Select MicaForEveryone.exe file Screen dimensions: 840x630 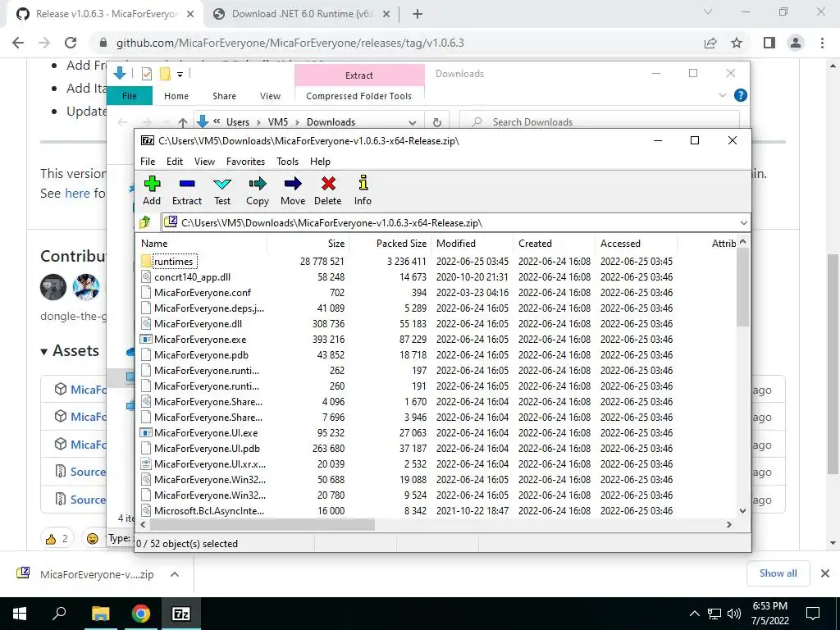coord(200,339)
